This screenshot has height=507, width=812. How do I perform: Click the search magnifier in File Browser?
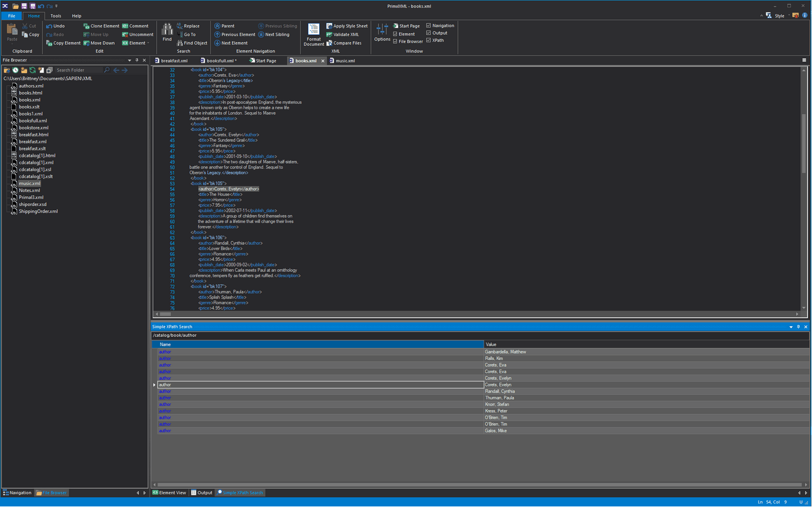click(106, 70)
